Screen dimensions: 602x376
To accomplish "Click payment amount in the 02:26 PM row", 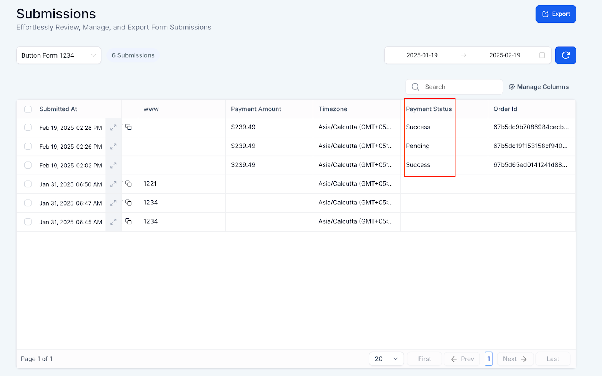I will click(x=243, y=146).
